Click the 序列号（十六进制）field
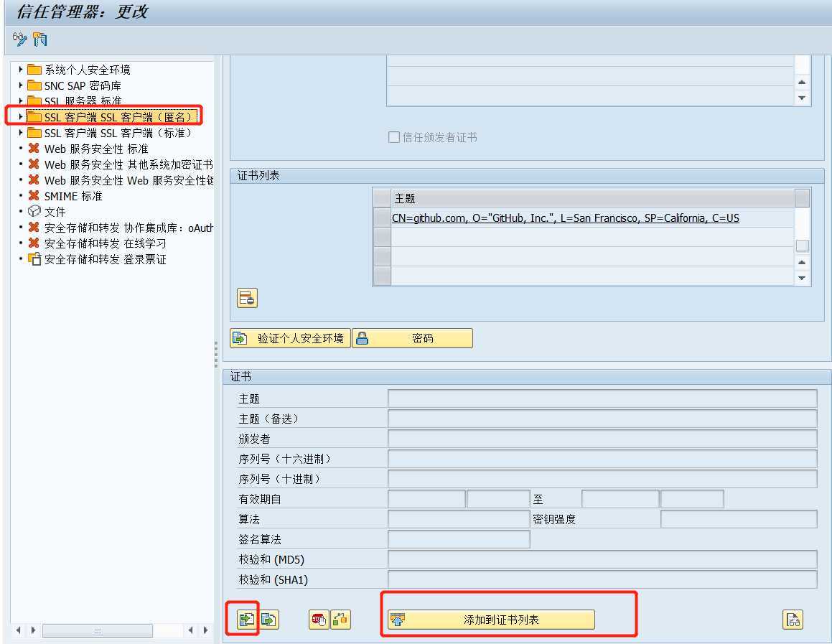Viewport: 832px width, 644px height. [x=602, y=459]
